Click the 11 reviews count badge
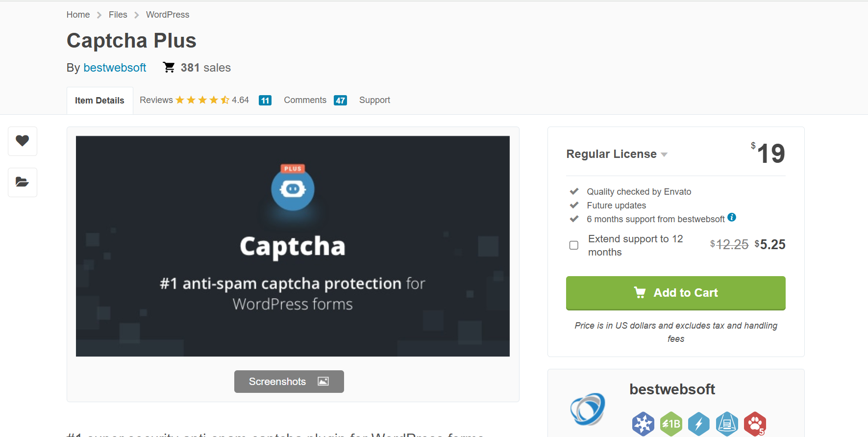868x437 pixels. pos(265,101)
